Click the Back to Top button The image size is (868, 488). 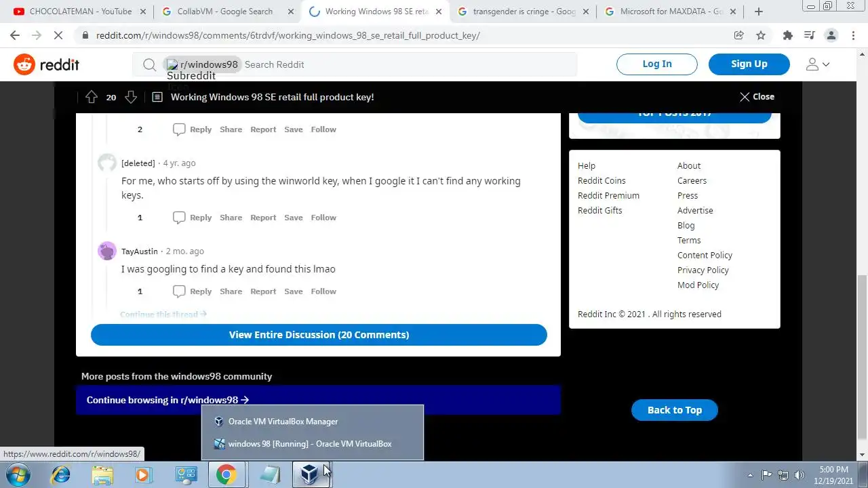[674, 410]
